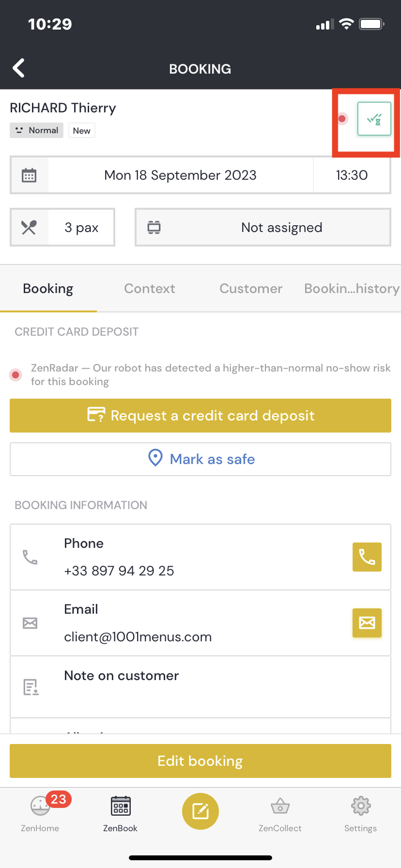
Task: Tap the Note on customer field
Action: coord(200,687)
